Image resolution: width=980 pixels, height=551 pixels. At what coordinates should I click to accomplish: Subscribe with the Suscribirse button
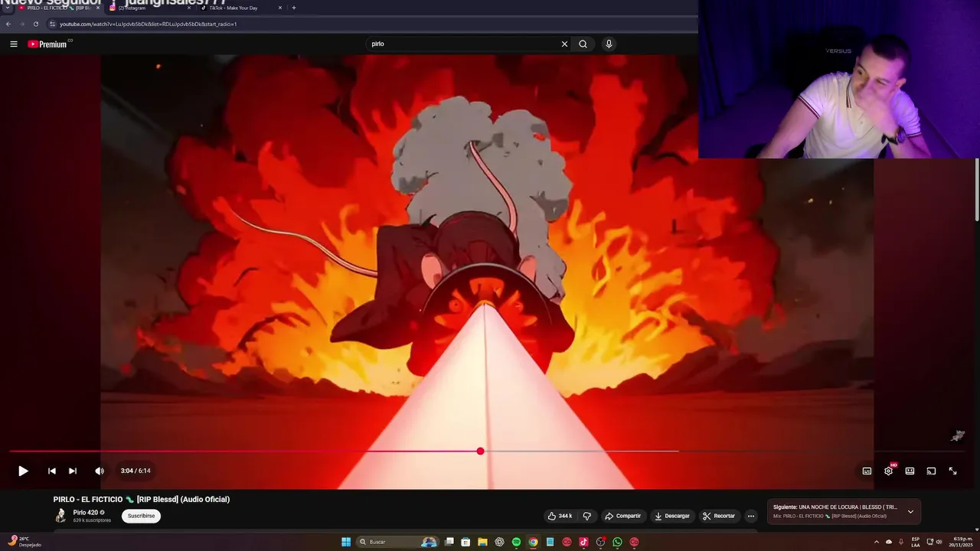coord(141,516)
